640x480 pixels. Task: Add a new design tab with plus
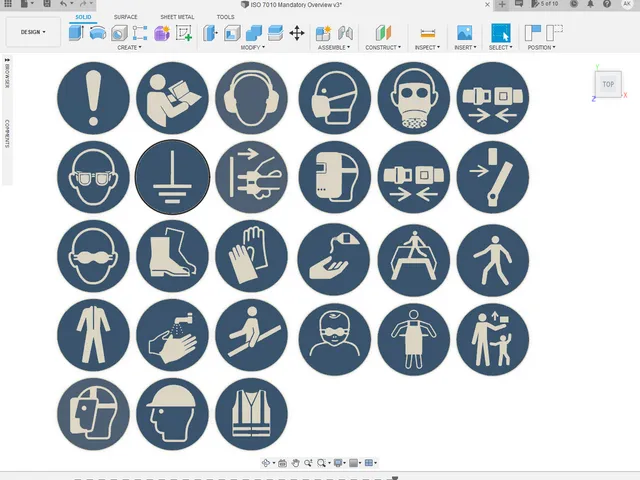point(502,4)
